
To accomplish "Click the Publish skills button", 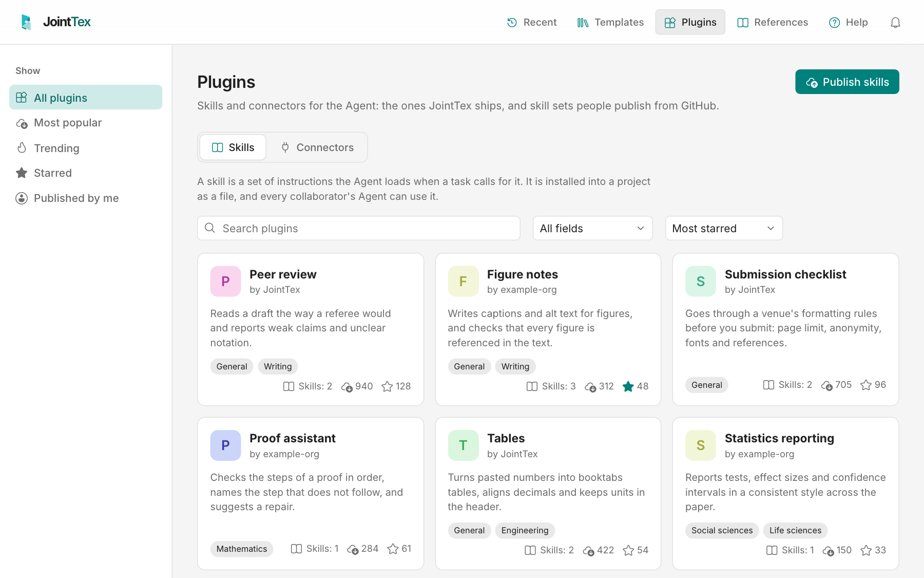I will [x=847, y=82].
